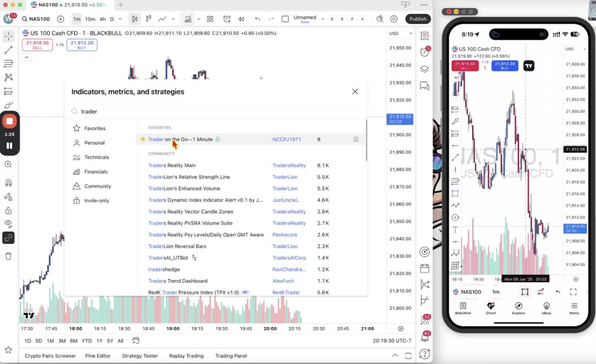Screen dimensions: 596x364
Task: Click the Create Alert clock icon
Action: [227, 19]
